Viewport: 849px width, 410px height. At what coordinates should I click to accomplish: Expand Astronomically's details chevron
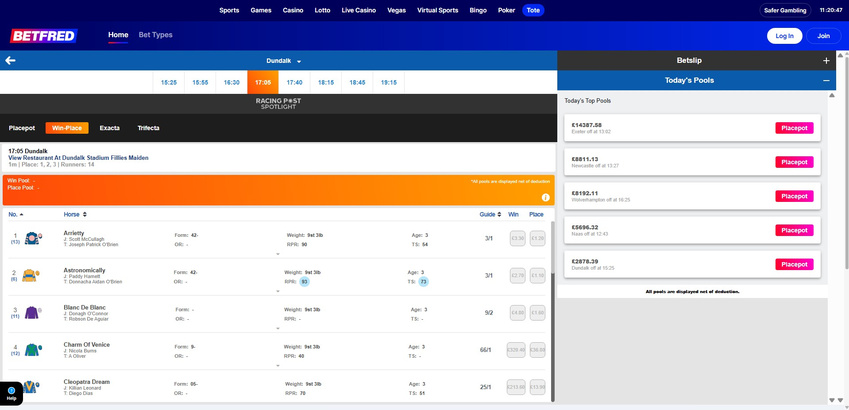click(x=278, y=291)
